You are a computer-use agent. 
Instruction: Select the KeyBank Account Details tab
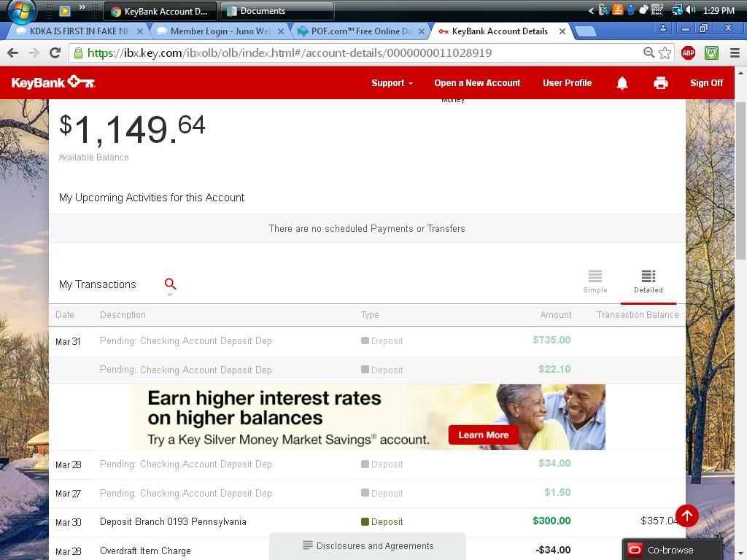[x=500, y=31]
